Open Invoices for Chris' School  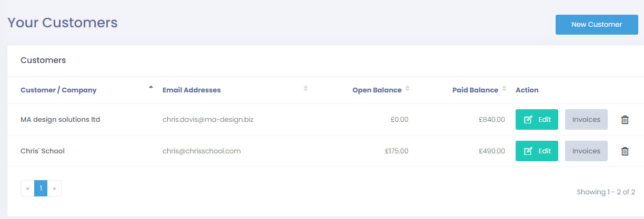[x=586, y=151]
